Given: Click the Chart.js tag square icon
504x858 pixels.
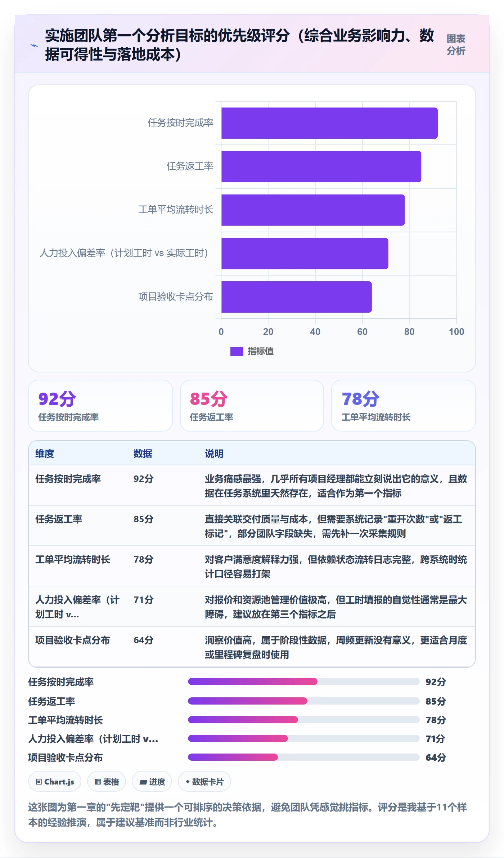Looking at the screenshot, I should point(39,782).
